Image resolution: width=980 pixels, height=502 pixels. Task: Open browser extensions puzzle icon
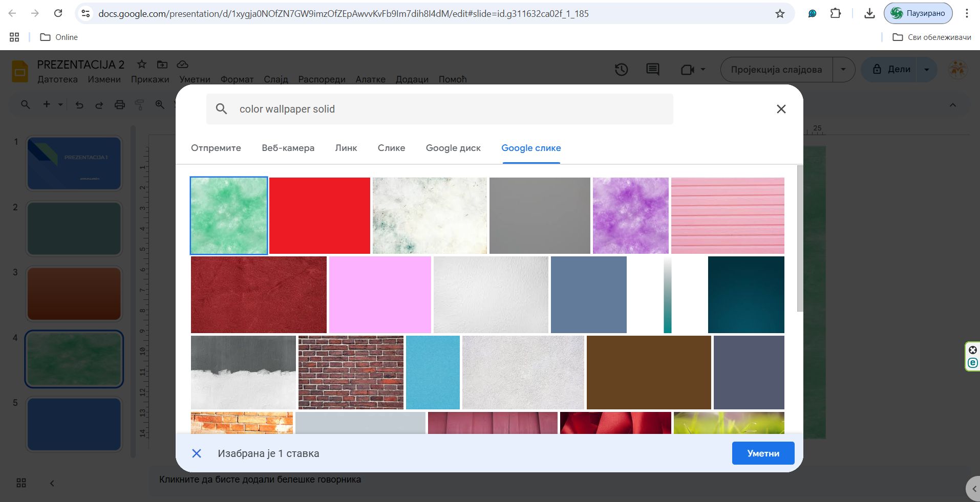836,14
